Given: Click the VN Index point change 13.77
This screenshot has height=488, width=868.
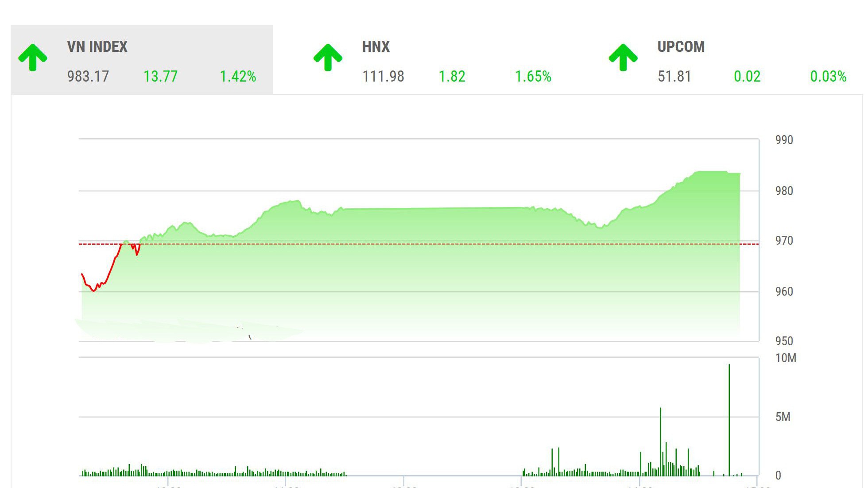Looking at the screenshot, I should (160, 76).
